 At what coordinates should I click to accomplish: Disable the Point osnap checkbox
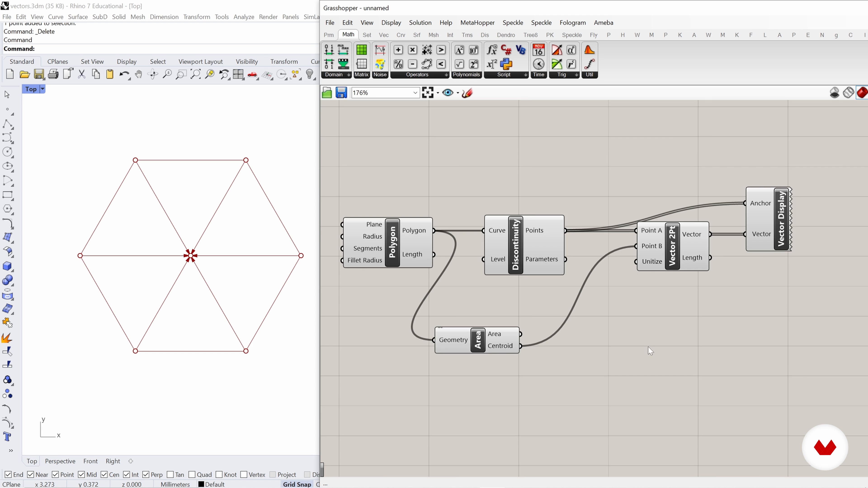[x=55, y=474]
